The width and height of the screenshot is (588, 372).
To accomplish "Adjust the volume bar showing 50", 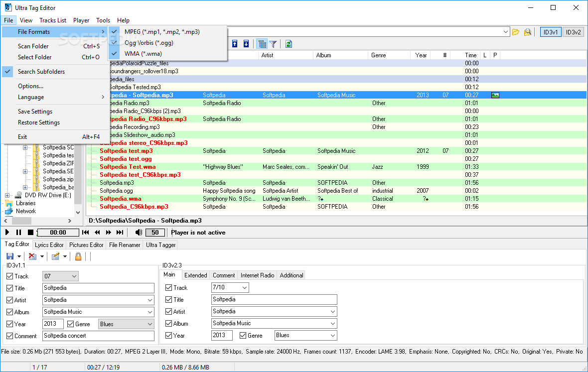I will pos(155,233).
